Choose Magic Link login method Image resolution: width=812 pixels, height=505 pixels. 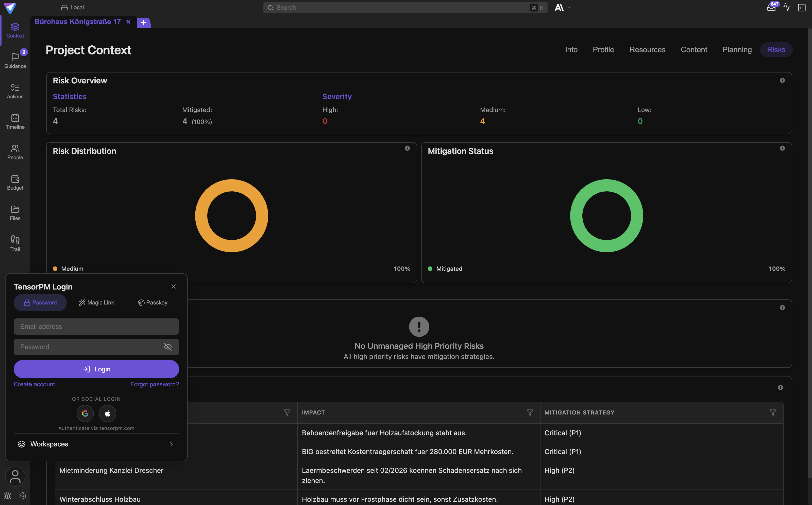(x=96, y=303)
